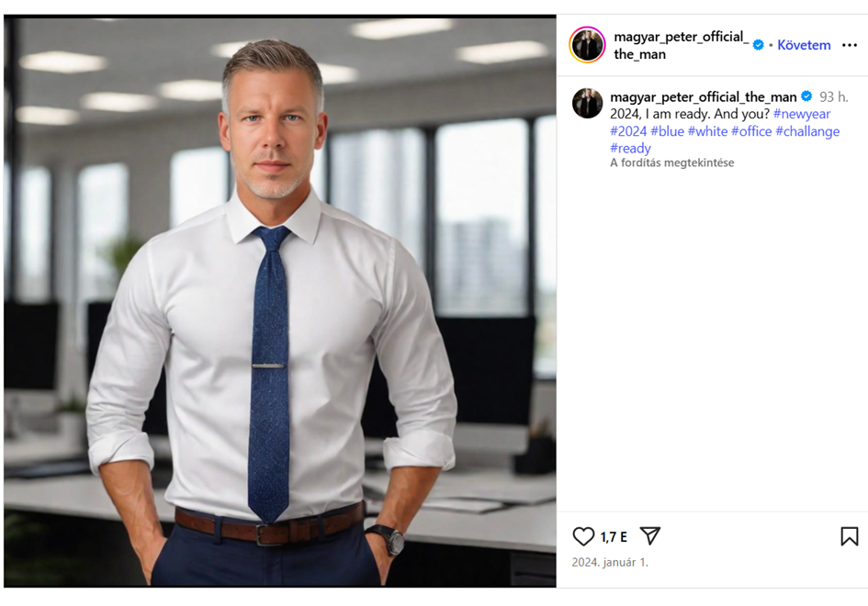Save post with bookmark icon
Image resolution: width=868 pixels, height=606 pixels.
coord(850,536)
